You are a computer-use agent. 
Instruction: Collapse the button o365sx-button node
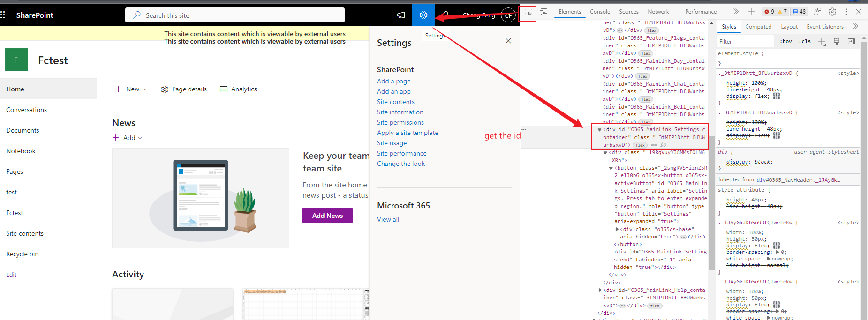point(611,168)
